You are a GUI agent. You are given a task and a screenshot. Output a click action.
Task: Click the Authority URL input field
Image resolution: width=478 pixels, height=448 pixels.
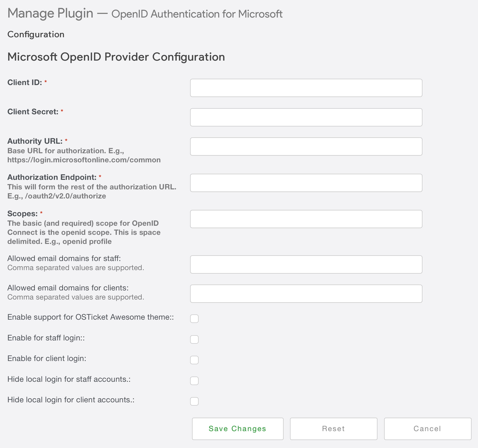pos(306,147)
